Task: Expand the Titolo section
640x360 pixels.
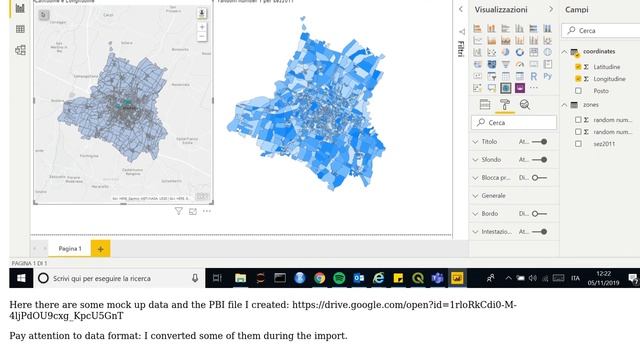Action: click(475, 142)
